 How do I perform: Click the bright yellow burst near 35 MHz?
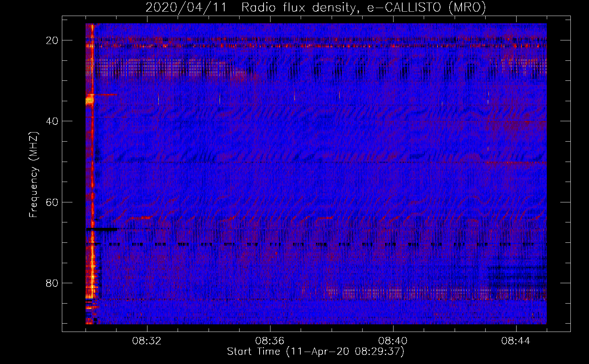[90, 100]
